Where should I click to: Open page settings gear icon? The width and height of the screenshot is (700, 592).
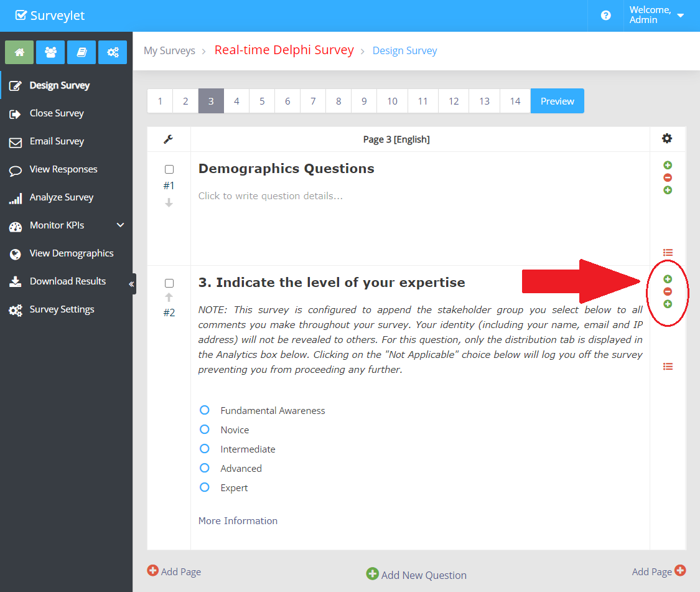tap(667, 139)
